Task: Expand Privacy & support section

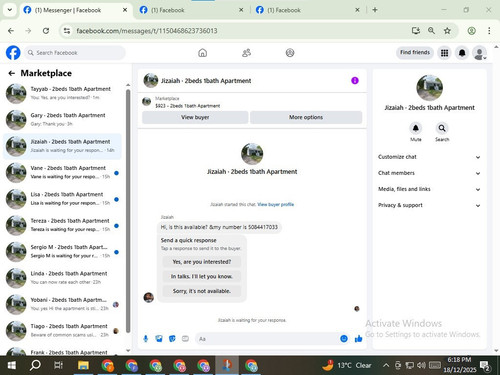Action: [x=429, y=205]
